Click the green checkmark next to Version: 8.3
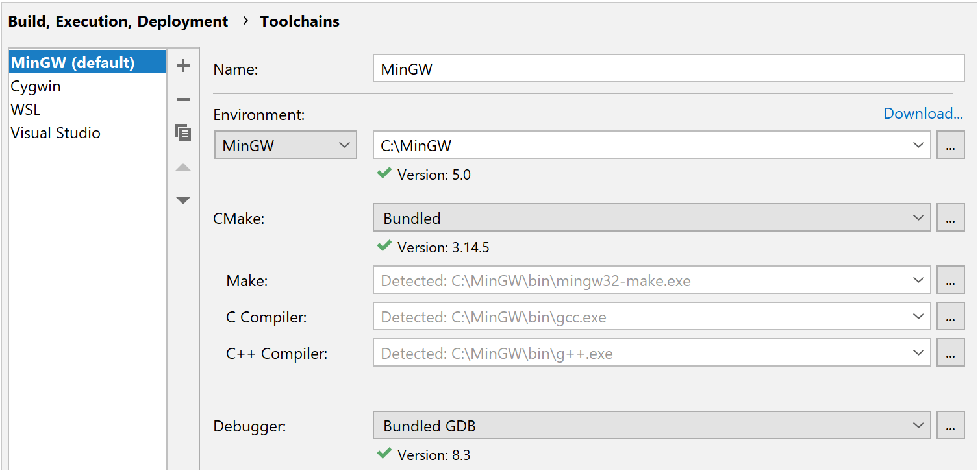This screenshot has width=980, height=473. pyautogui.click(x=384, y=454)
